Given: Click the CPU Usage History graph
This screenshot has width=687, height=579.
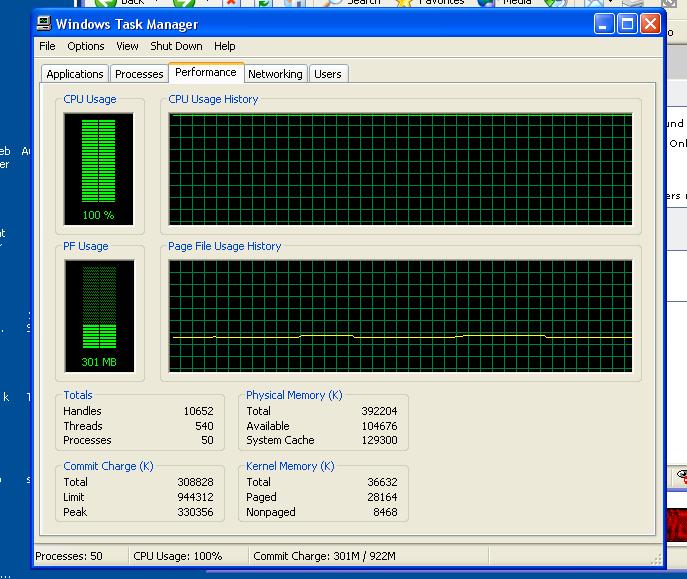Looking at the screenshot, I should tap(400, 168).
